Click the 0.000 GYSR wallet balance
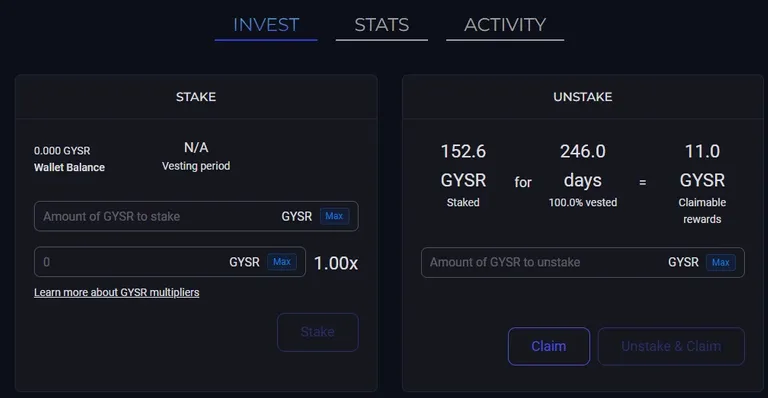The image size is (768, 398). pos(62,151)
